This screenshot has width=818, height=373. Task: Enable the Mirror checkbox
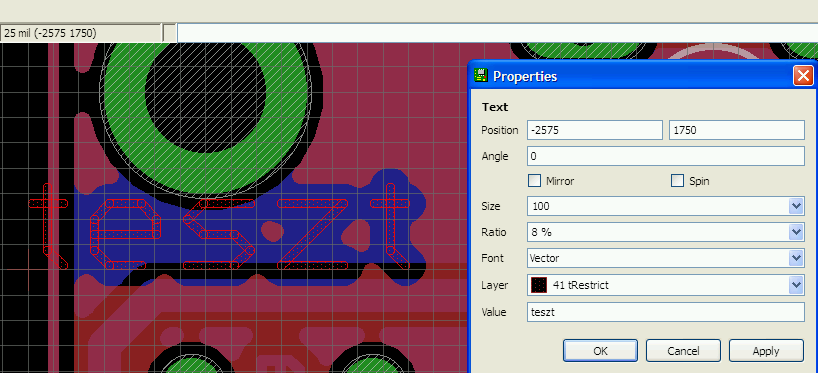pos(535,181)
